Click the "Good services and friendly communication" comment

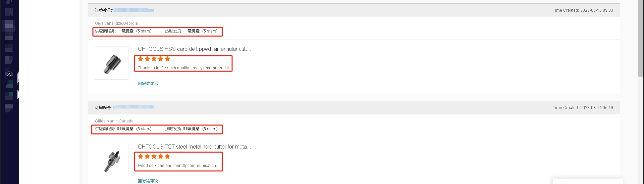pos(177,166)
